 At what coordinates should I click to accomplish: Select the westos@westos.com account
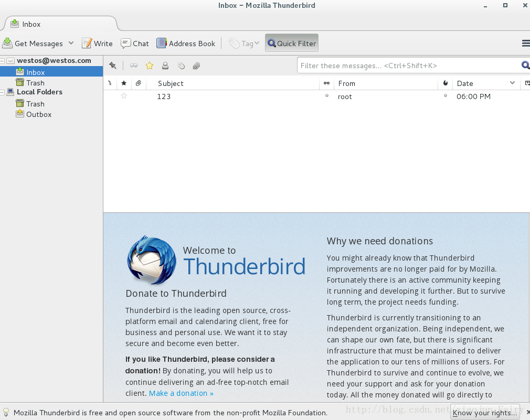(x=54, y=60)
